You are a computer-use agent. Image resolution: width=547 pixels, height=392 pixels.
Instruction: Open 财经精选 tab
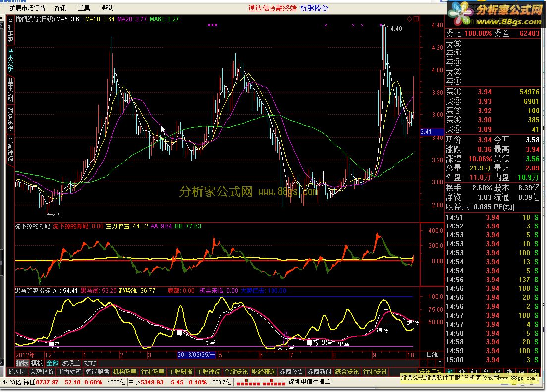coord(264,372)
